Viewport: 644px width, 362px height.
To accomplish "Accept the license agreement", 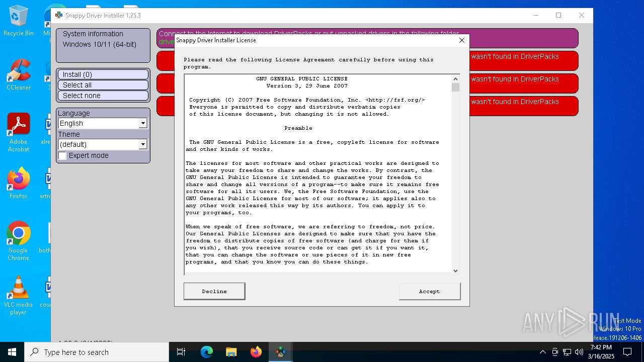I will [429, 291].
